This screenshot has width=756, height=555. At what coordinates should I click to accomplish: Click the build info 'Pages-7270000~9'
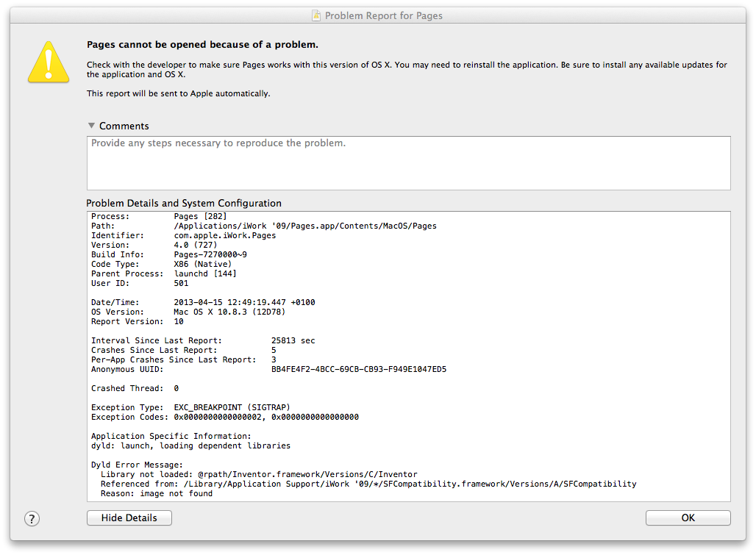[210, 254]
